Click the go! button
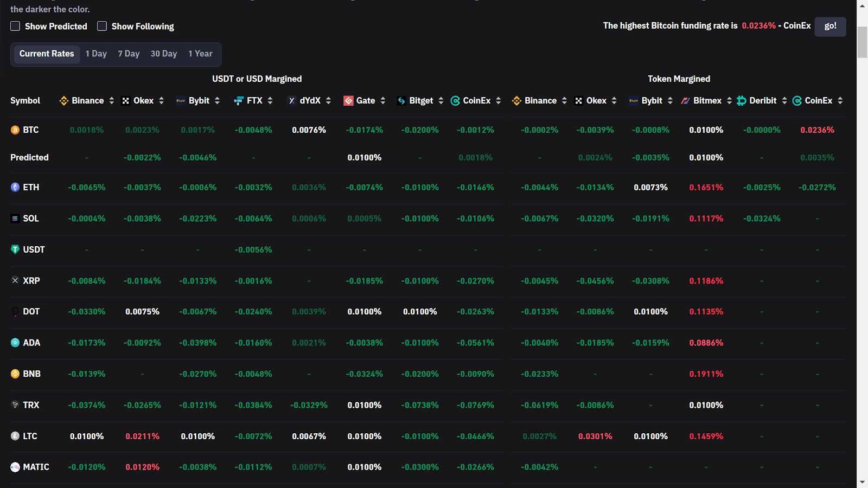The height and width of the screenshot is (488, 868). coord(830,26)
